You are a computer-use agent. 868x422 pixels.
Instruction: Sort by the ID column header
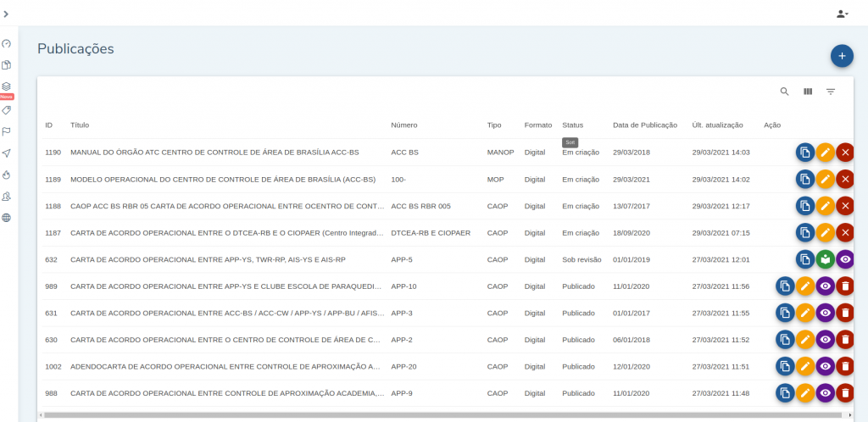tap(48, 125)
